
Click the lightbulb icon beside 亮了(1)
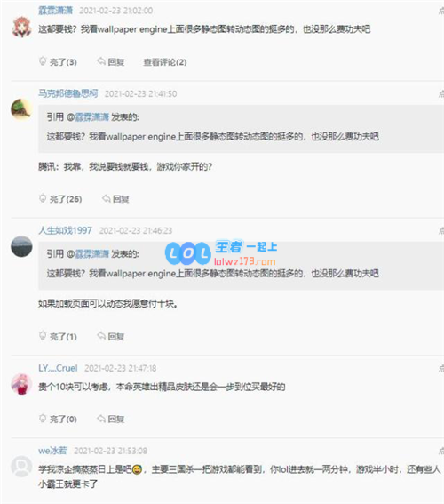click(43, 336)
